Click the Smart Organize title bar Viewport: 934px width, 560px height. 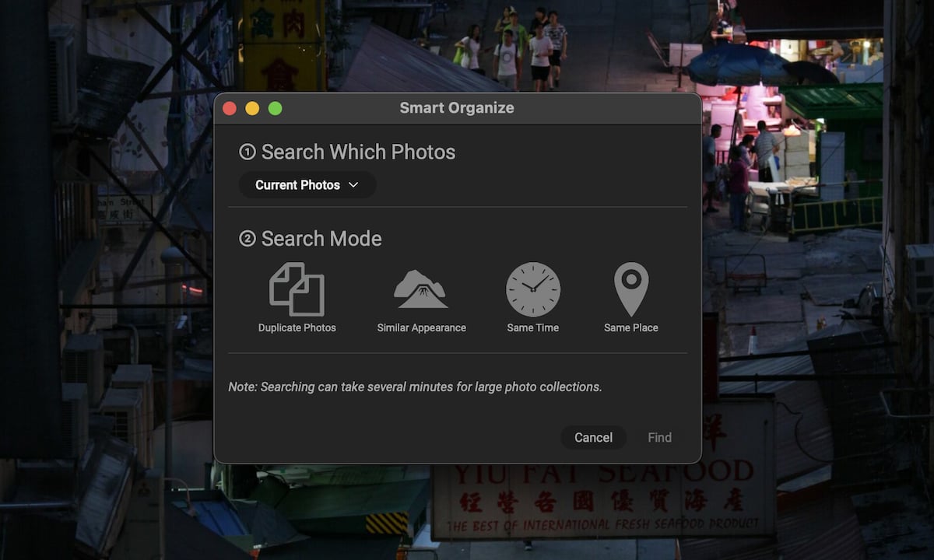point(457,108)
